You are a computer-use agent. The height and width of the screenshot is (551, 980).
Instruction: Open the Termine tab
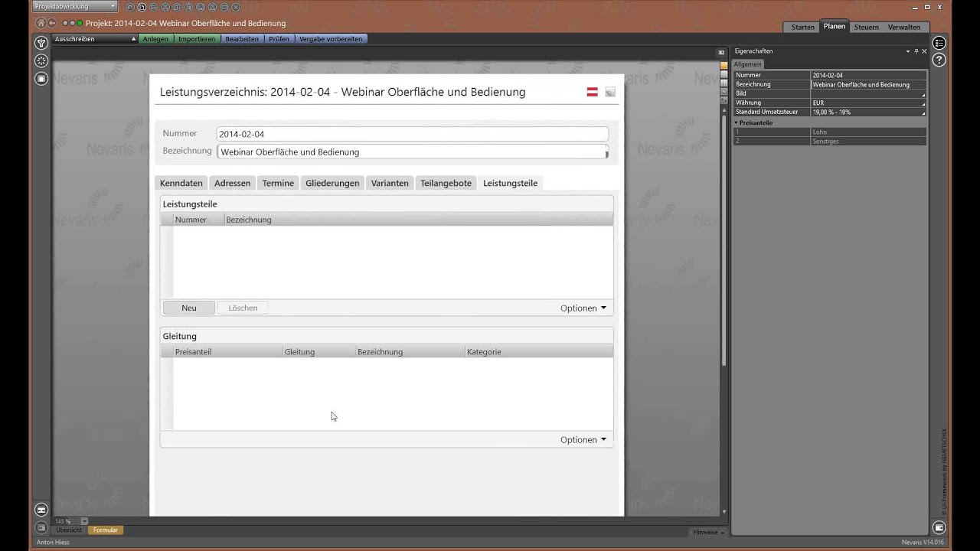coord(278,184)
